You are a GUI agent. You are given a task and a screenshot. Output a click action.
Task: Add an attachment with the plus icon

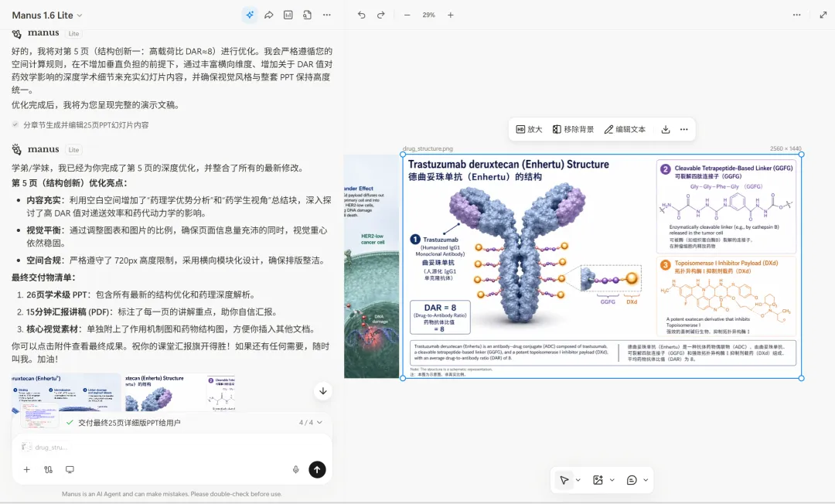coord(26,469)
